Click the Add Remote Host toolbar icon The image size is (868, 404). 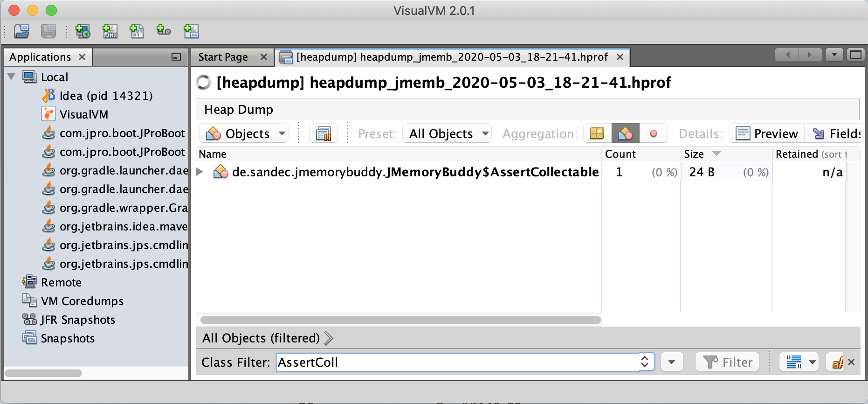(x=83, y=31)
